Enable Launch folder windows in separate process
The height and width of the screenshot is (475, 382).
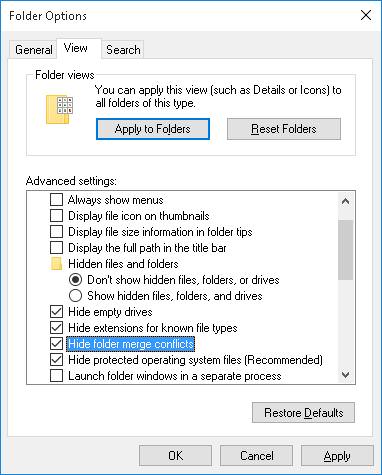click(x=56, y=376)
